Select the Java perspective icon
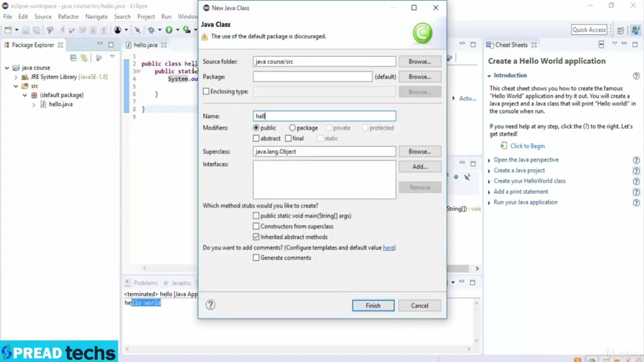 pos(635,30)
